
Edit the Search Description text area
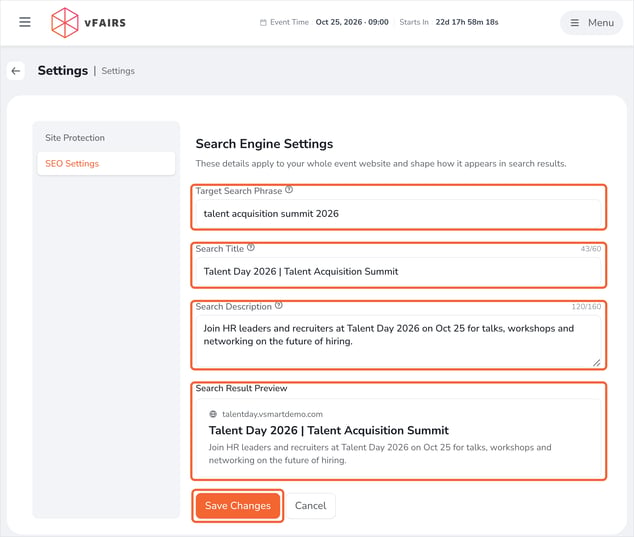(x=398, y=341)
